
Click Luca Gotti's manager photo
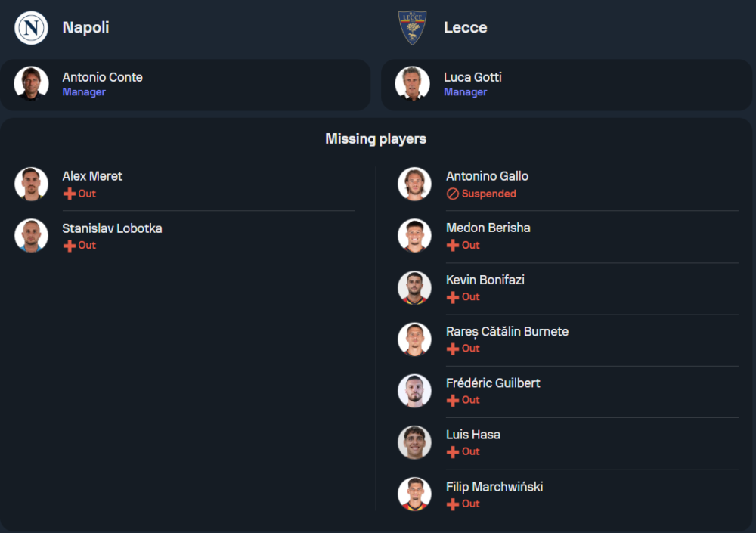[413, 84]
